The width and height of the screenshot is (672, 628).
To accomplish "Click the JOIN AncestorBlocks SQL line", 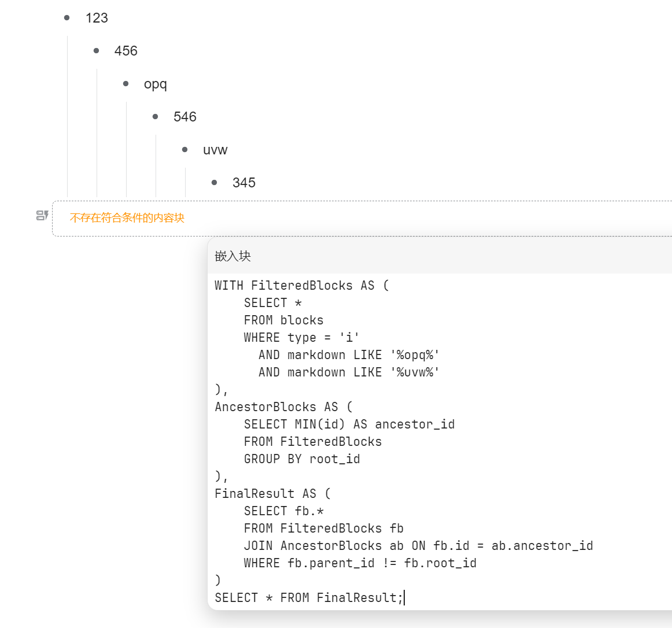I will coord(418,546).
